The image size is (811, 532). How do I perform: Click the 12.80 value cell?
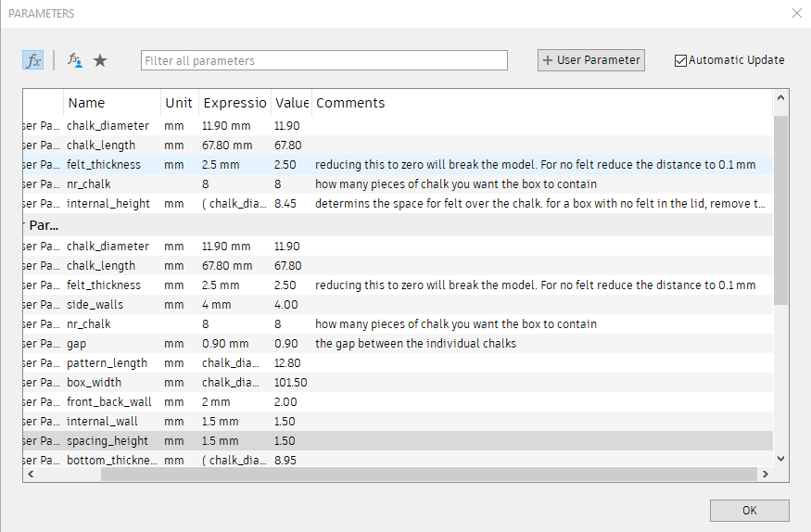(287, 363)
